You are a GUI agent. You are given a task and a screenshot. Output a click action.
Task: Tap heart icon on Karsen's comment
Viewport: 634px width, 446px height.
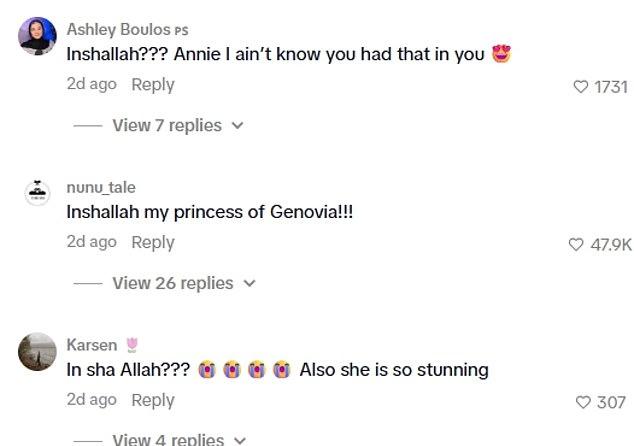click(584, 402)
